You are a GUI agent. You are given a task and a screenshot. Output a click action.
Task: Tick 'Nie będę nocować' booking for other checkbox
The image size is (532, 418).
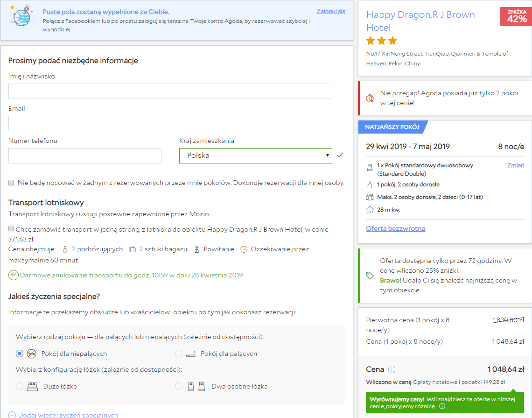(11, 183)
